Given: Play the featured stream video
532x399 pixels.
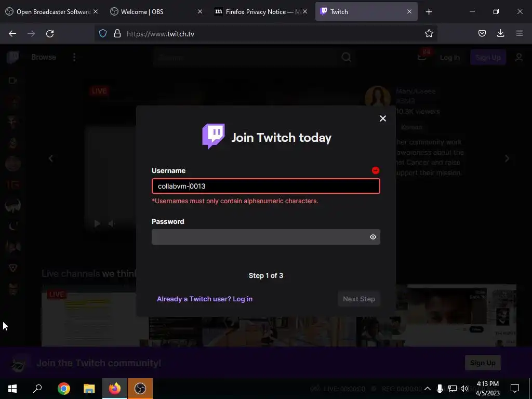Looking at the screenshot, I should [x=97, y=223].
